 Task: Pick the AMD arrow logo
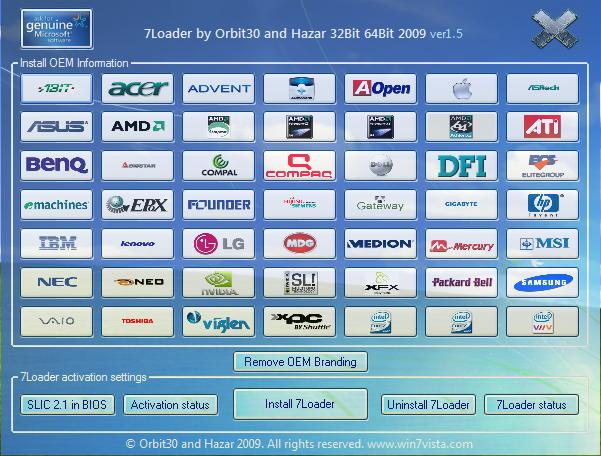coord(138,126)
